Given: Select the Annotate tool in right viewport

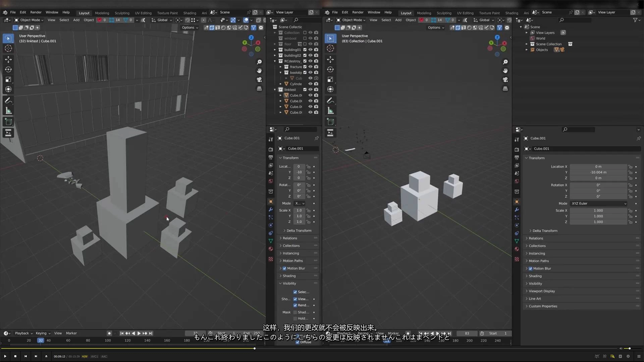Looking at the screenshot, I should 330,101.
